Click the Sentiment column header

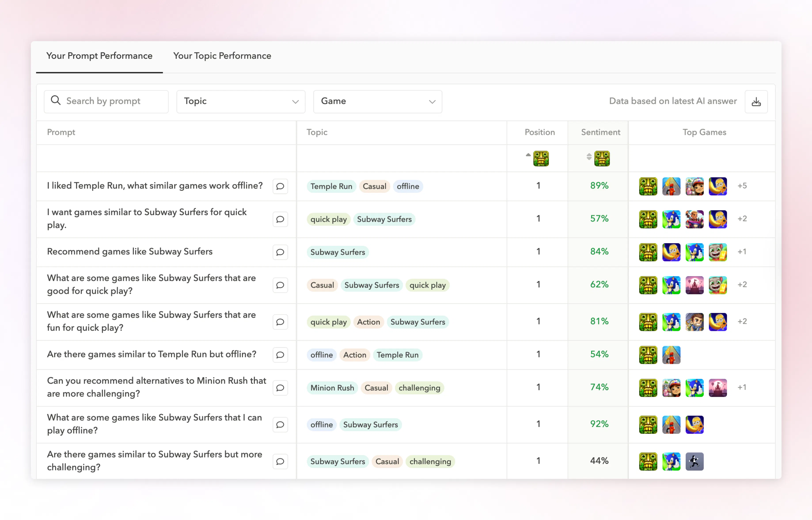tap(600, 132)
